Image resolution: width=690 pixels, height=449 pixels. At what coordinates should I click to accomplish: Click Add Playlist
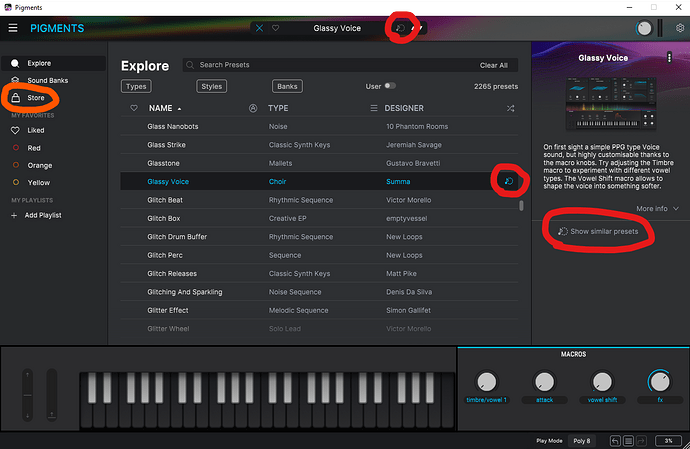[37, 215]
